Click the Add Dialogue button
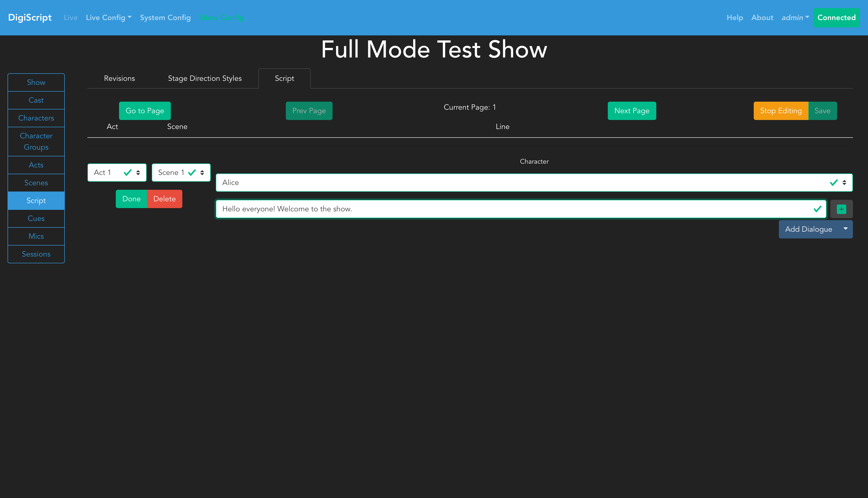The height and width of the screenshot is (498, 868). [x=808, y=229]
